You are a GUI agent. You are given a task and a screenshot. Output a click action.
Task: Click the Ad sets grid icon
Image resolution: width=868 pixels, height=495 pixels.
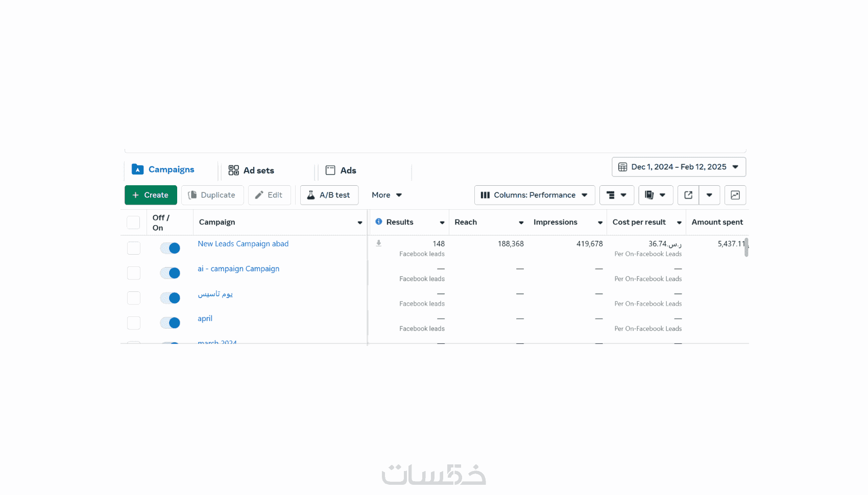[233, 170]
